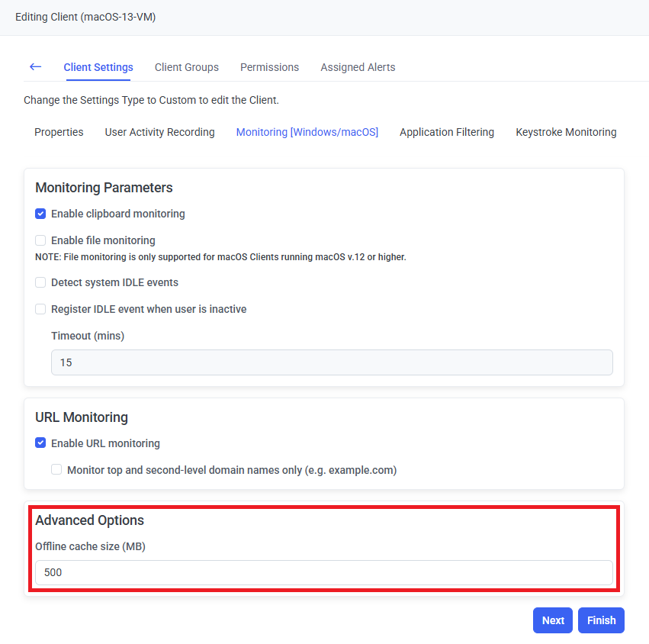Select the Properties settings section
Viewport: 649px width, 644px height.
tap(59, 132)
